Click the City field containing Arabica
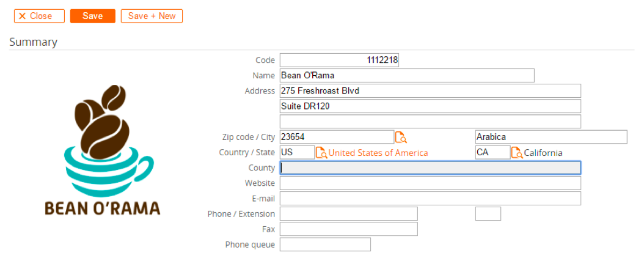Image resolution: width=644 pixels, height=261 pixels. point(551,137)
